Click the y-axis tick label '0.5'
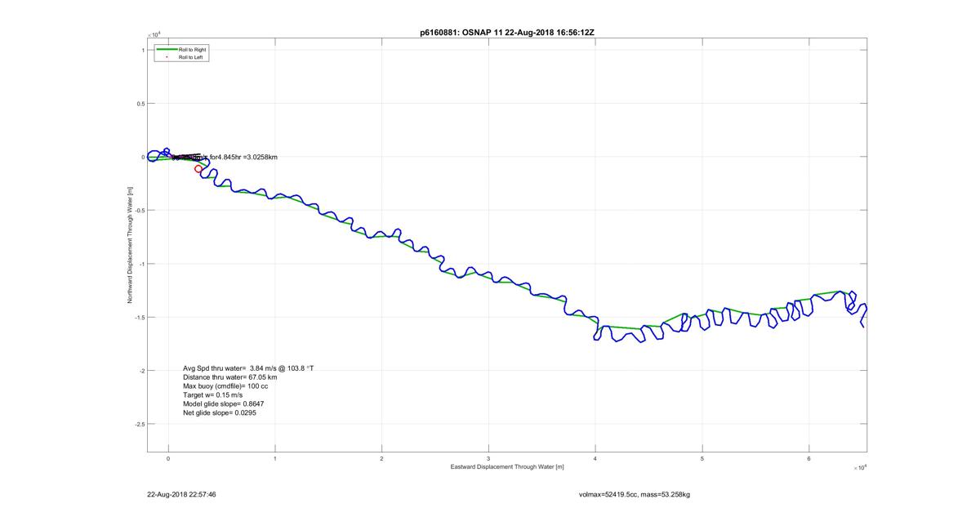 click(140, 104)
